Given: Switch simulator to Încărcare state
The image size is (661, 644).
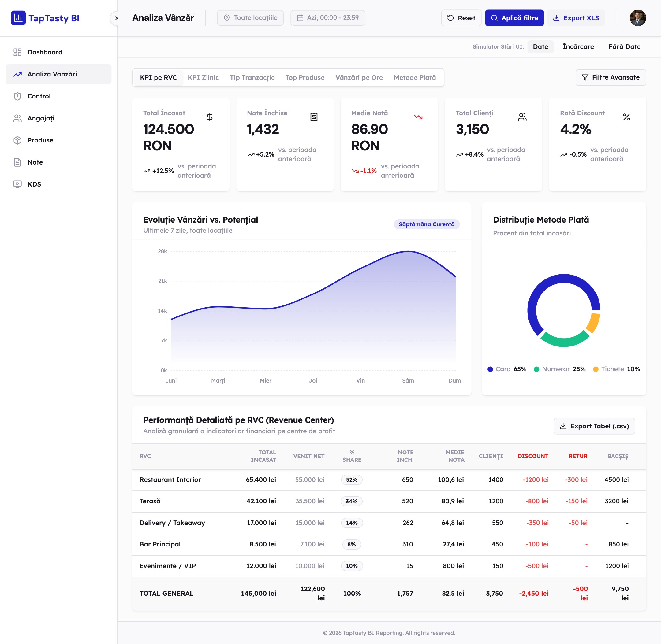Looking at the screenshot, I should tap(578, 47).
